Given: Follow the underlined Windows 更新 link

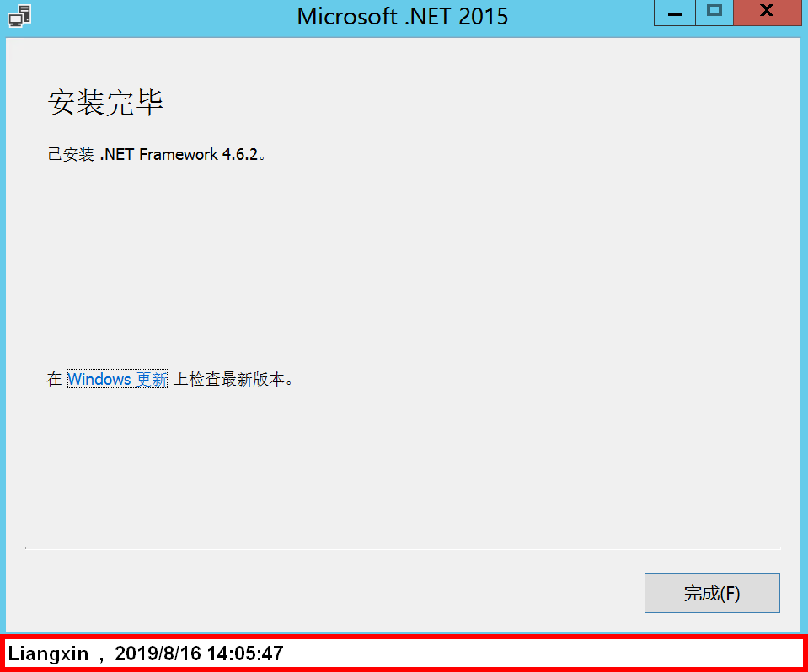Looking at the screenshot, I should click(117, 379).
